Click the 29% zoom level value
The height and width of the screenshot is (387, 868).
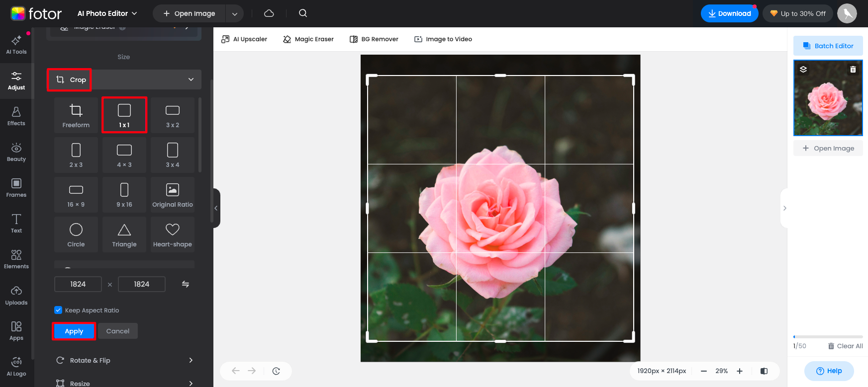pyautogui.click(x=722, y=371)
